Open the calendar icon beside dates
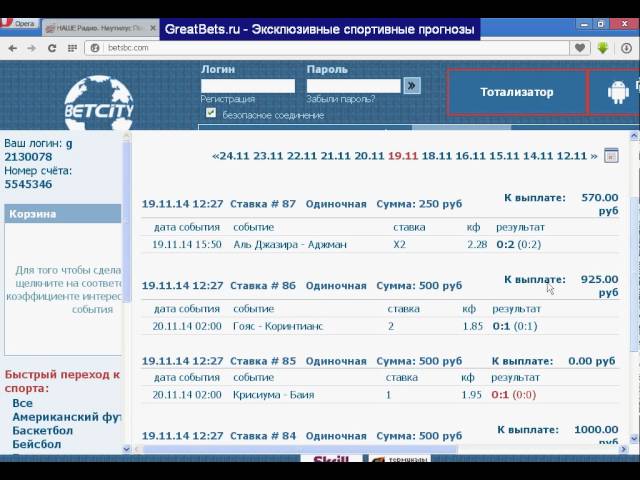The width and height of the screenshot is (640, 480). pyautogui.click(x=611, y=156)
